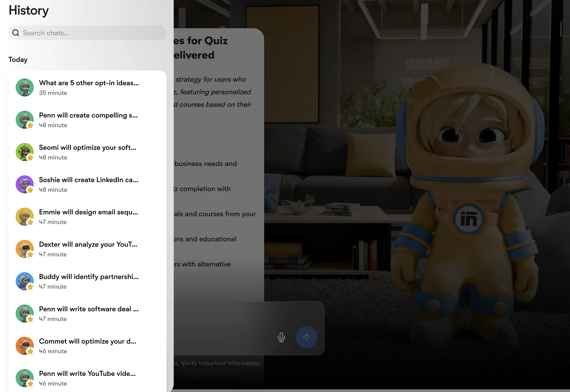570x392 pixels.
Task: Open 'Penn will write software deal' chat
Action: [88, 309]
